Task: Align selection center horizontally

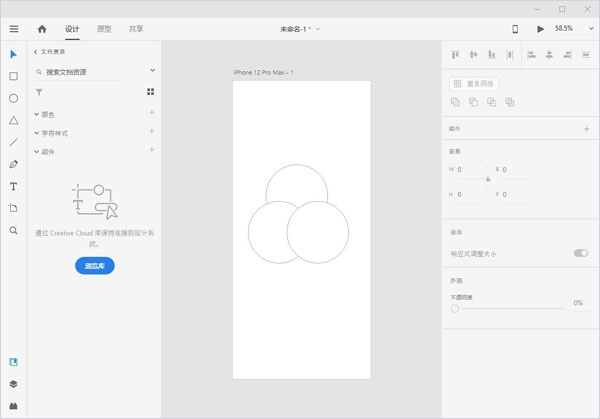Action: [549, 55]
